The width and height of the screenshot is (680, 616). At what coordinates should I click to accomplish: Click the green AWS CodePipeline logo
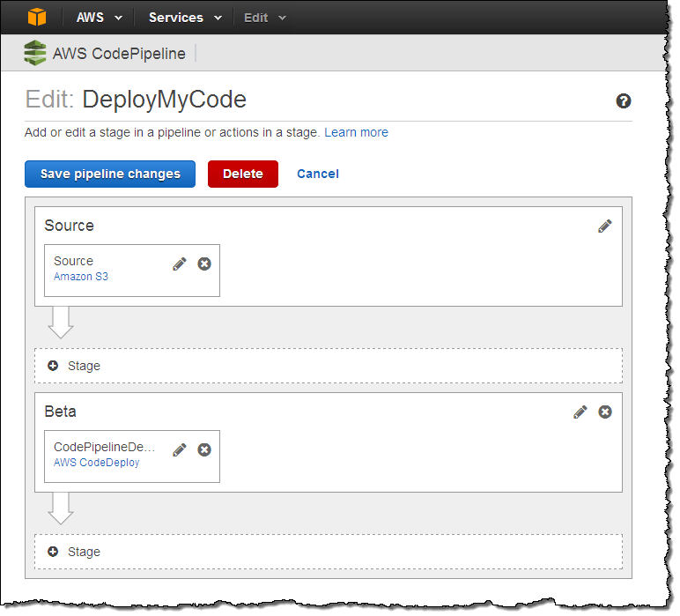click(35, 53)
